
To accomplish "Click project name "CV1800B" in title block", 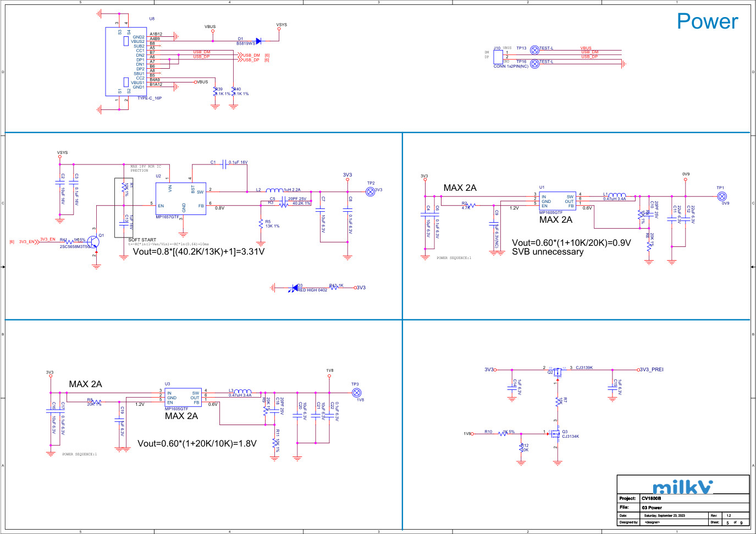I will 652,498.
